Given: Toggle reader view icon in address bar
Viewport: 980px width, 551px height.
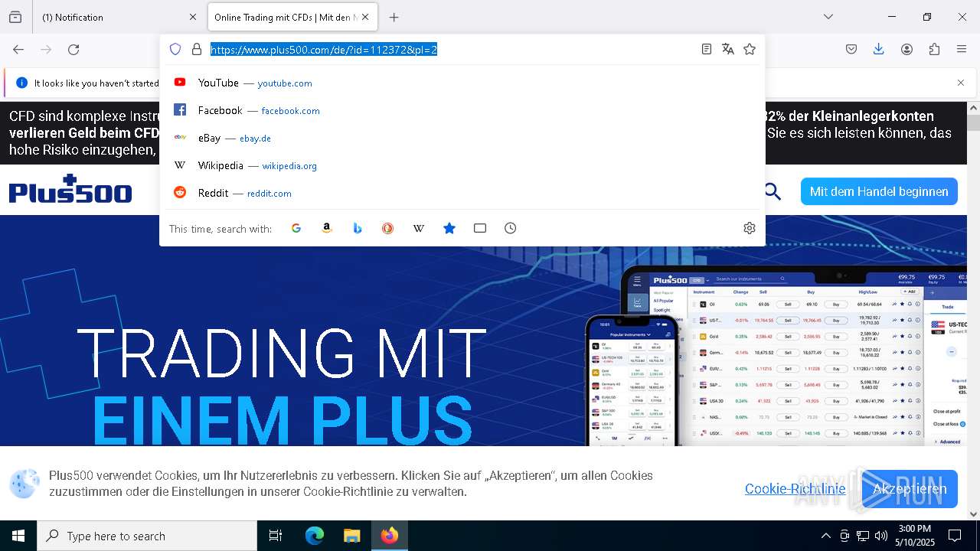Looking at the screenshot, I should 707,49.
